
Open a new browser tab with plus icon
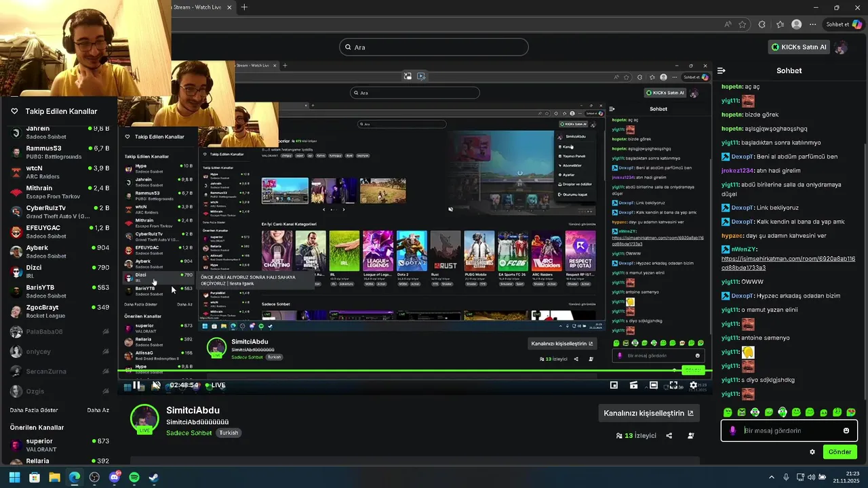coord(244,7)
